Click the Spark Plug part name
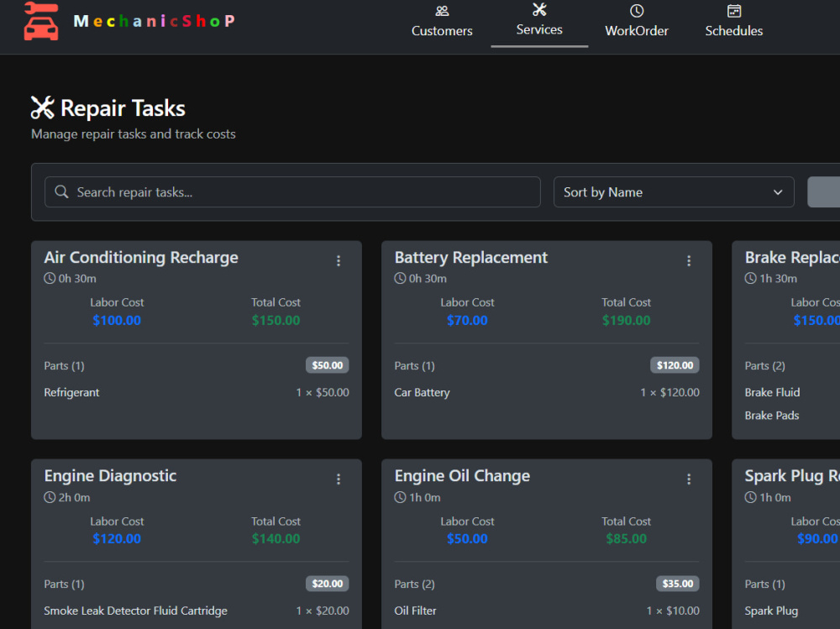Screen dimensions: 840x629 (x=771, y=611)
